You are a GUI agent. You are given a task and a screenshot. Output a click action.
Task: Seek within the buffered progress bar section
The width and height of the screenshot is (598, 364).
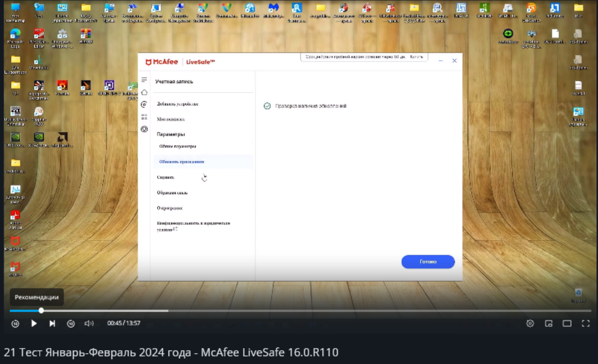(105, 311)
